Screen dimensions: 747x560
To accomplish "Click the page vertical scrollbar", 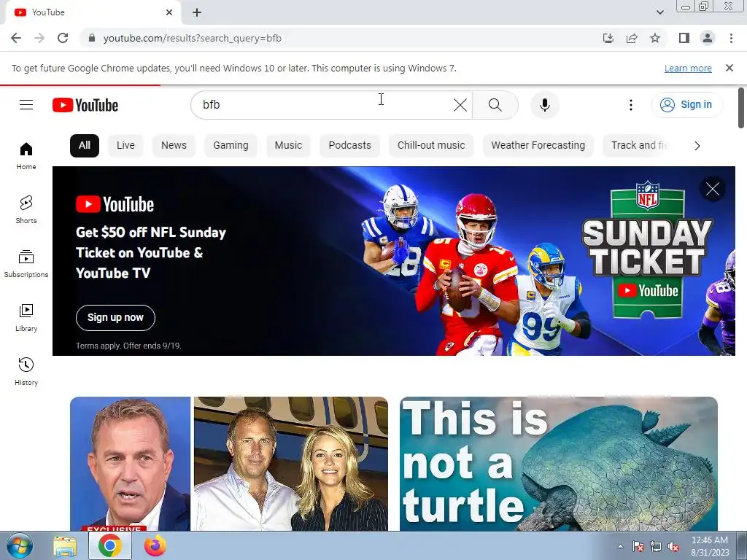I will tap(741, 108).
